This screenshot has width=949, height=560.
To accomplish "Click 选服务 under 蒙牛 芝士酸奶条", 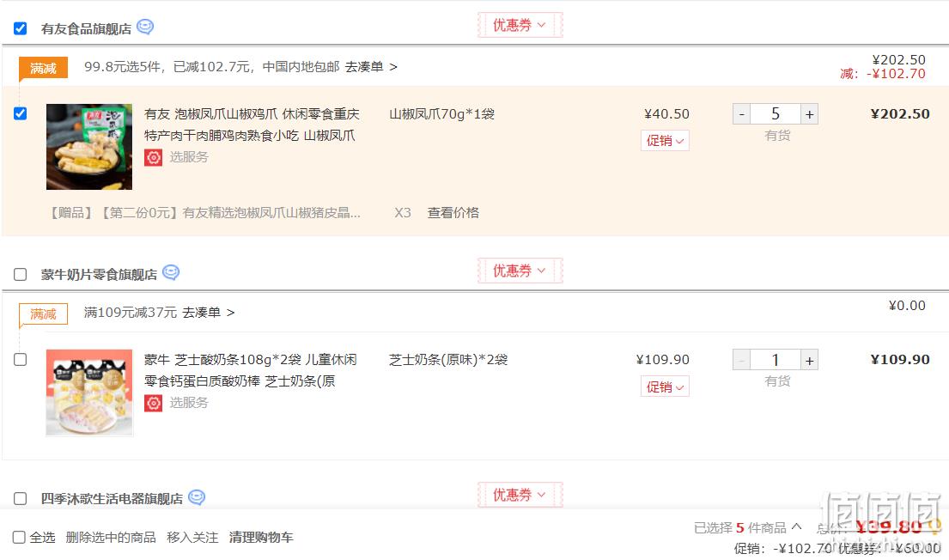I will pos(189,403).
